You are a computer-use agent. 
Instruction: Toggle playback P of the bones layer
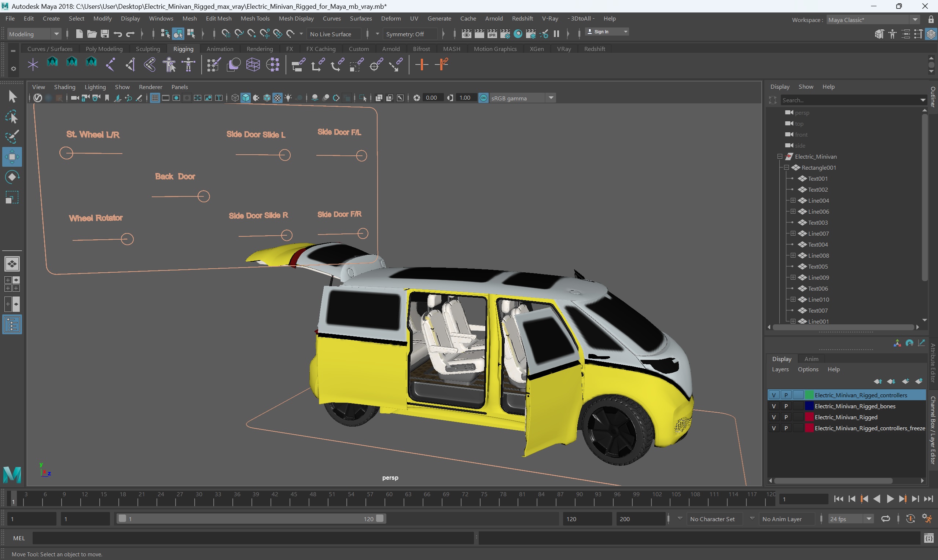point(786,406)
